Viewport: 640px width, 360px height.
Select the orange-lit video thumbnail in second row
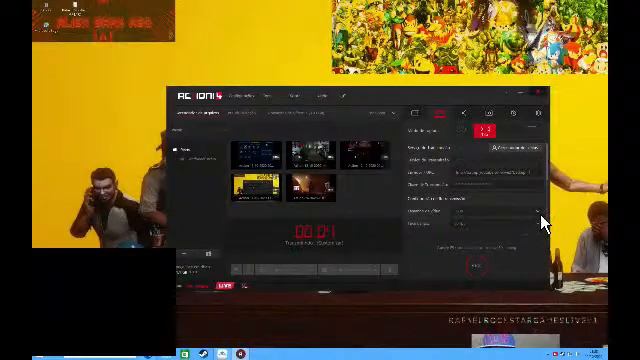[311, 187]
